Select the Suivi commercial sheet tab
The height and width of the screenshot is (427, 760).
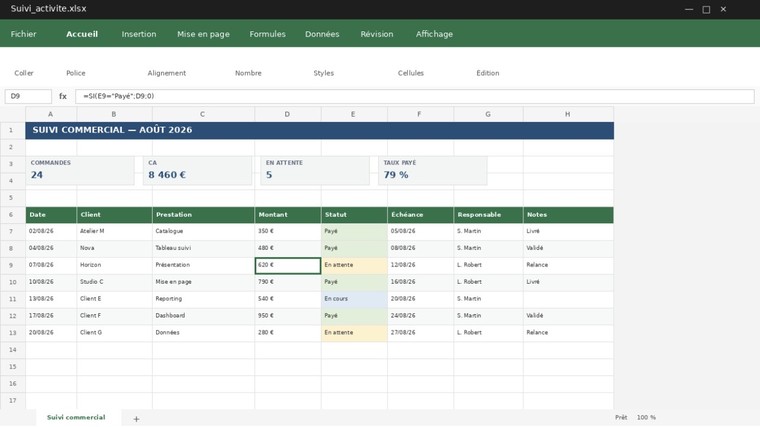coord(76,417)
